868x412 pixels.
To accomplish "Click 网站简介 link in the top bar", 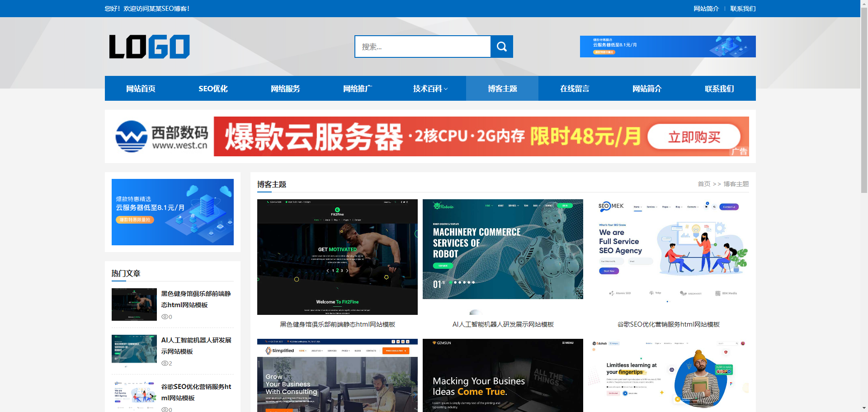I will 706,9.
